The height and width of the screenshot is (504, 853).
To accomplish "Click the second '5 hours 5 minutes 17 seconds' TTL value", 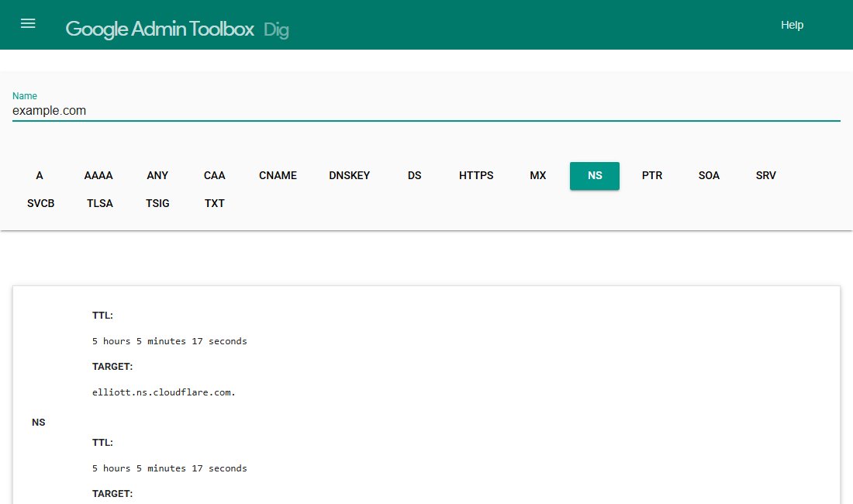I will click(169, 468).
